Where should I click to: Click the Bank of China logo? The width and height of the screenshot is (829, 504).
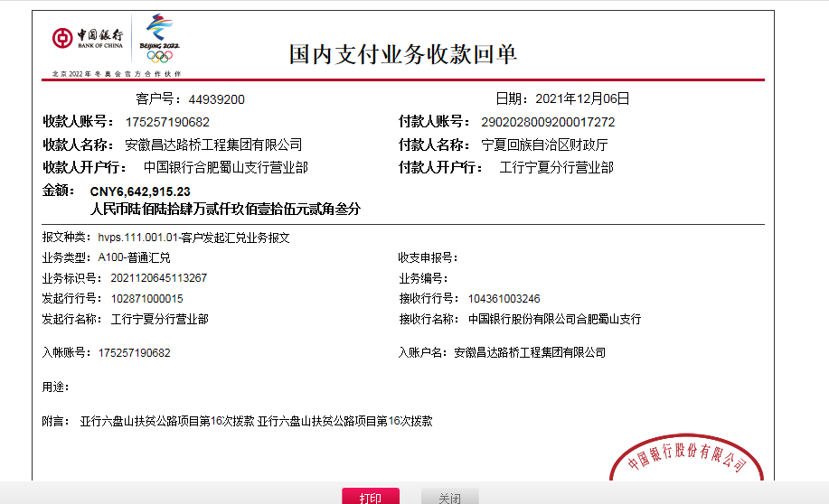point(88,39)
